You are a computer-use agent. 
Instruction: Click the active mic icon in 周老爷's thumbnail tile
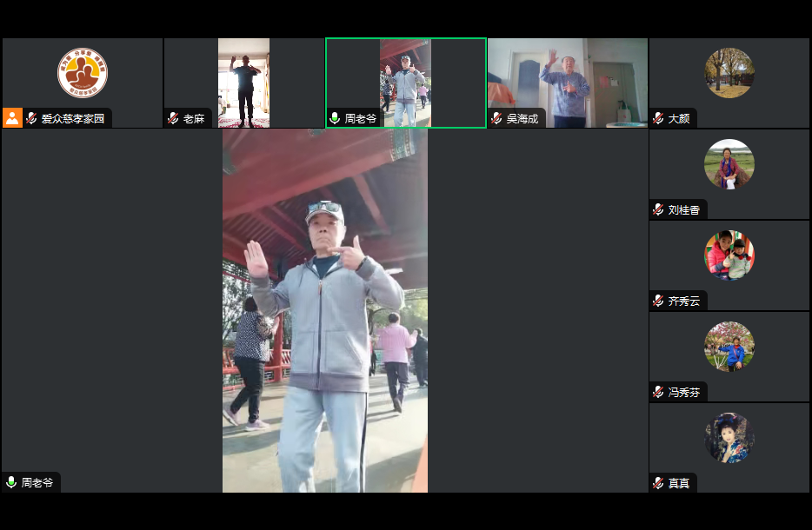(x=335, y=118)
